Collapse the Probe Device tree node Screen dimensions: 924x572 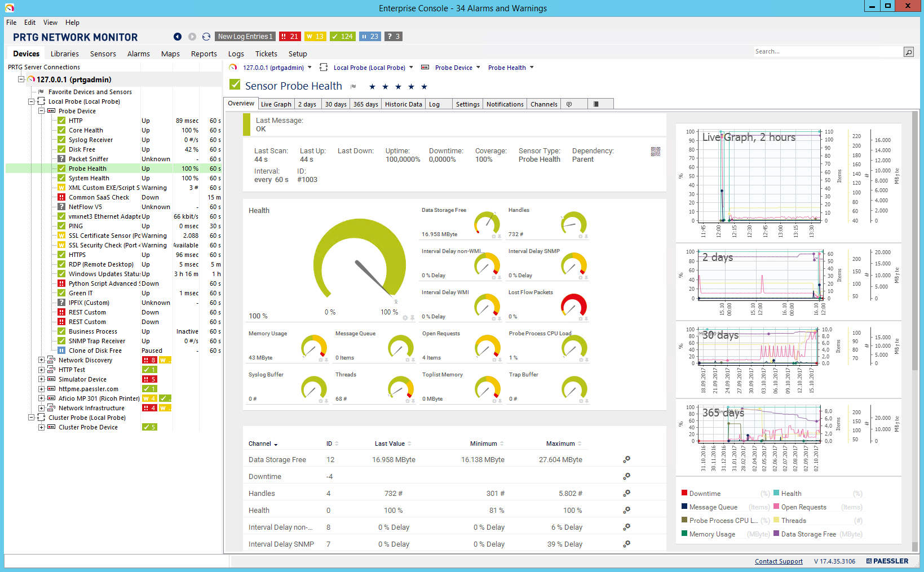(x=41, y=111)
